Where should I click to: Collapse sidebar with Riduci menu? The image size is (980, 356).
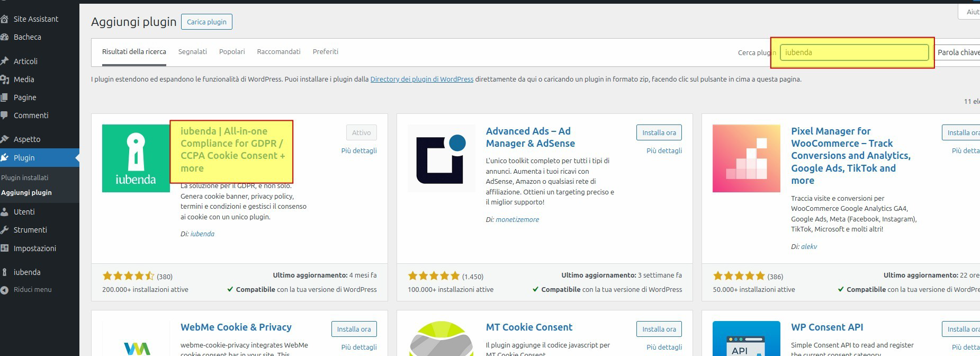pos(32,290)
